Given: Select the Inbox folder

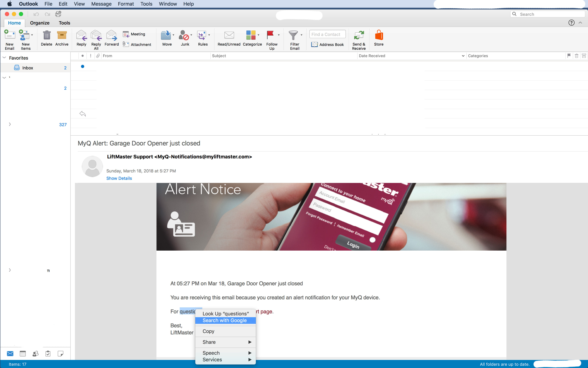Looking at the screenshot, I should 36,68.
